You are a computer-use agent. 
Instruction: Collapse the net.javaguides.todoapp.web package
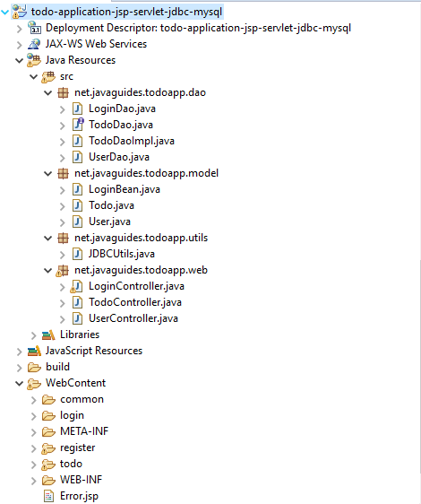[48, 270]
